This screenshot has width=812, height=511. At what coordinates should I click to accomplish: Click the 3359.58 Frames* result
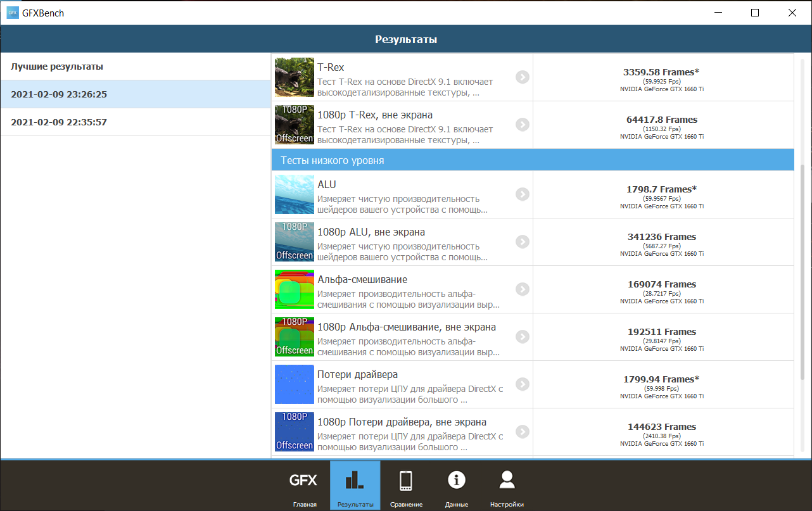coord(661,72)
